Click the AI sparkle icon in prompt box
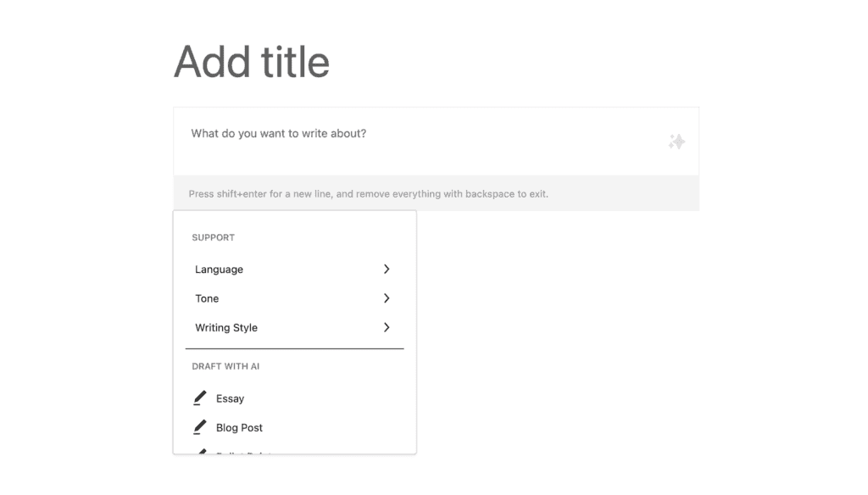868x495 pixels. [x=676, y=142]
